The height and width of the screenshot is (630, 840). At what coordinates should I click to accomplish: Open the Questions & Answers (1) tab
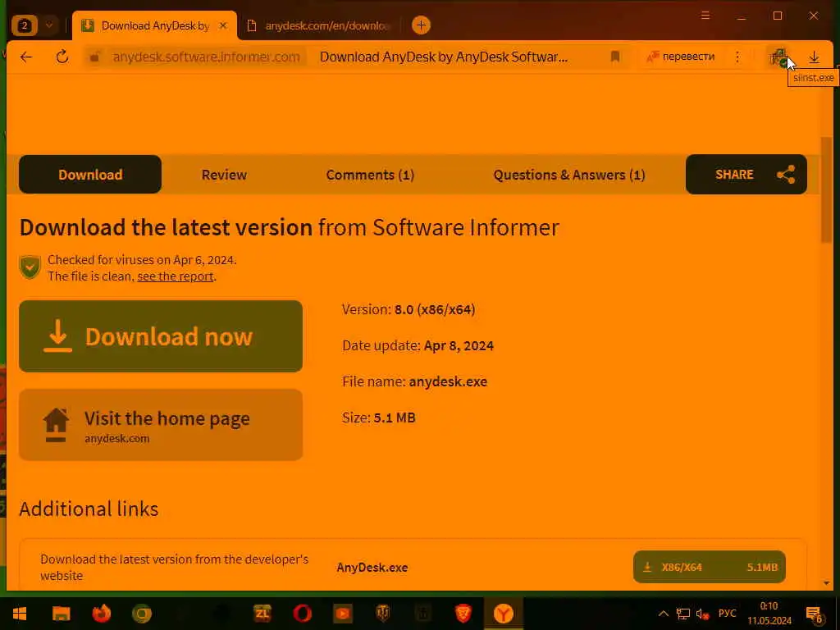click(569, 175)
